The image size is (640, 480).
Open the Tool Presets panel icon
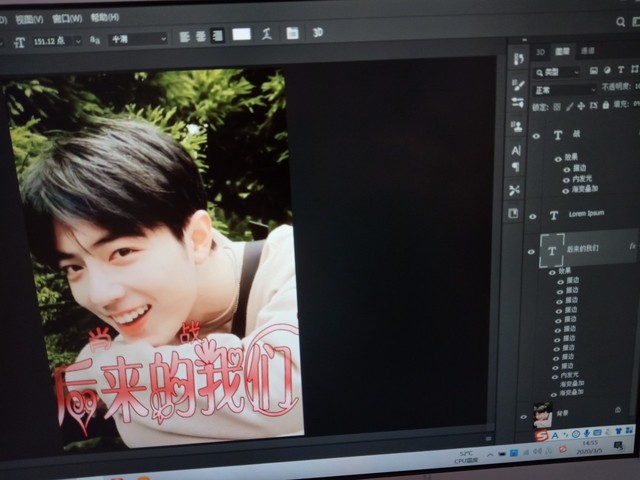pyautogui.click(x=514, y=190)
